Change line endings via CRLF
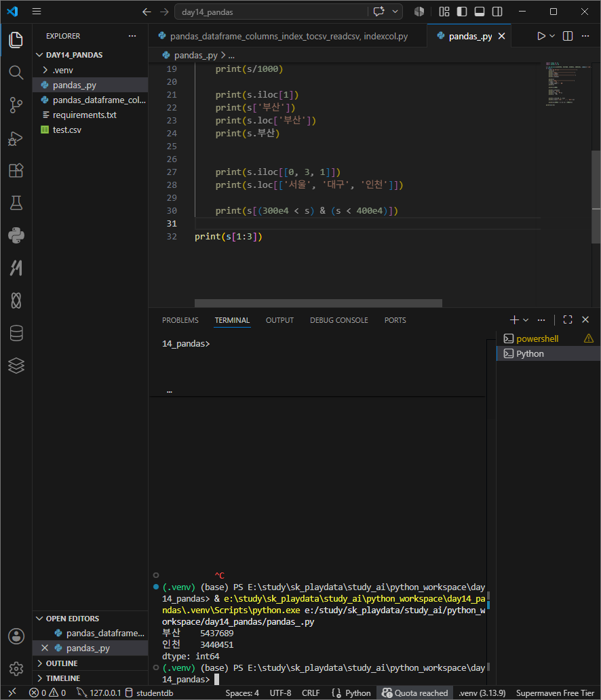Image resolution: width=601 pixels, height=700 pixels. [x=311, y=693]
